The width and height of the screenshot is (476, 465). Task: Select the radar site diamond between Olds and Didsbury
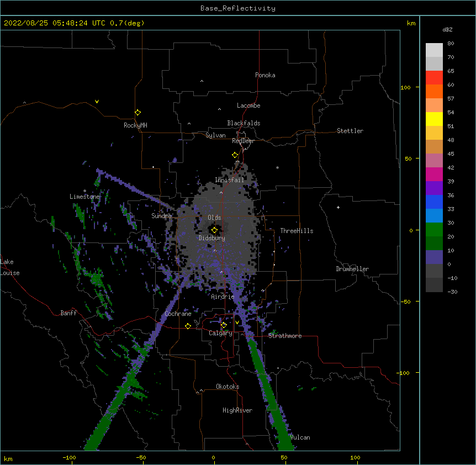tap(214, 230)
